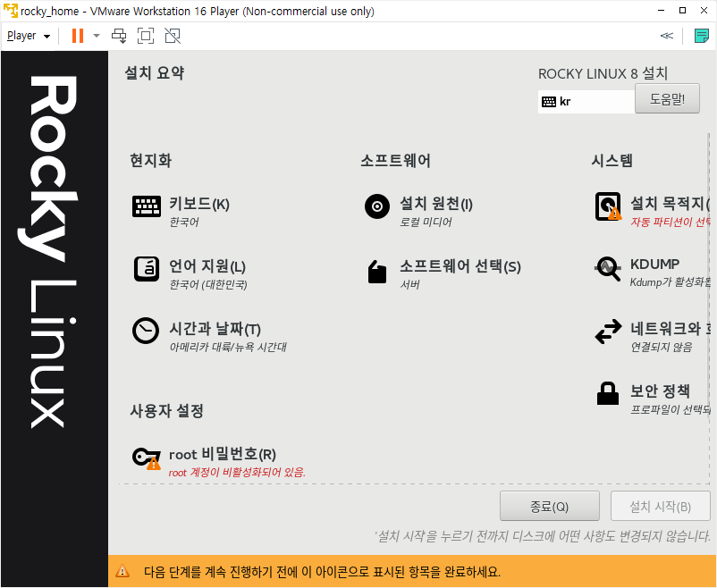Open KDUMP magnifier icon
The width and height of the screenshot is (717, 588).
click(608, 269)
